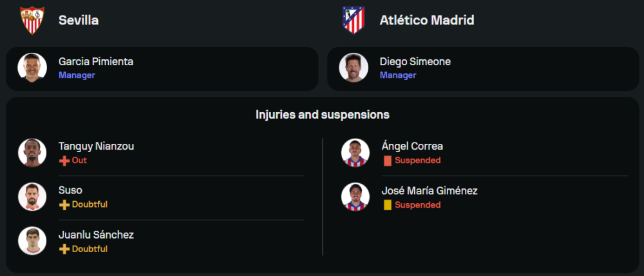
Task: Select the Garcia Pimienta name
Action: pos(96,62)
